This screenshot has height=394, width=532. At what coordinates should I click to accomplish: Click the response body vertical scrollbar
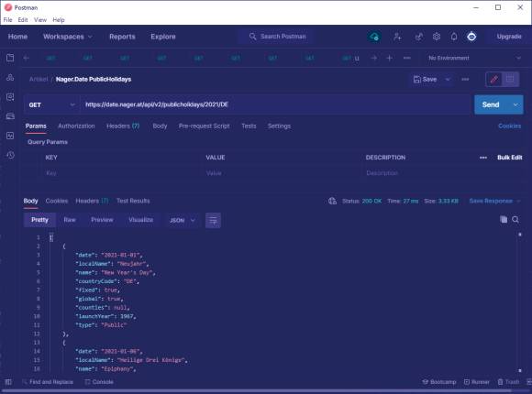coord(520,301)
